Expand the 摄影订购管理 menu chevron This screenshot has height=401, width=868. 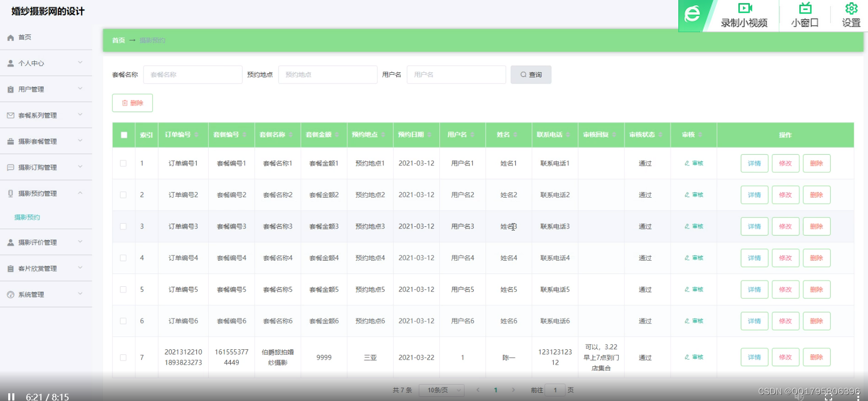pyautogui.click(x=80, y=167)
